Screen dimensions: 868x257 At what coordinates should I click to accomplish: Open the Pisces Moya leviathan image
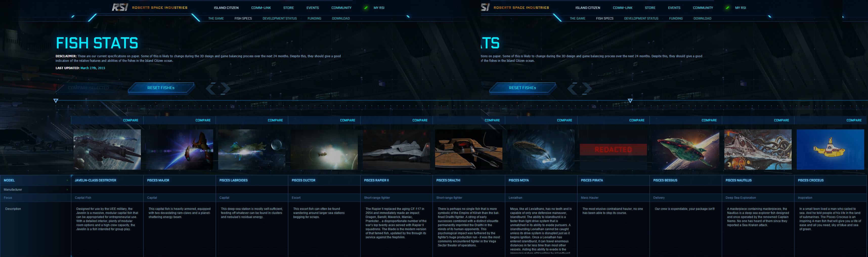(541, 149)
